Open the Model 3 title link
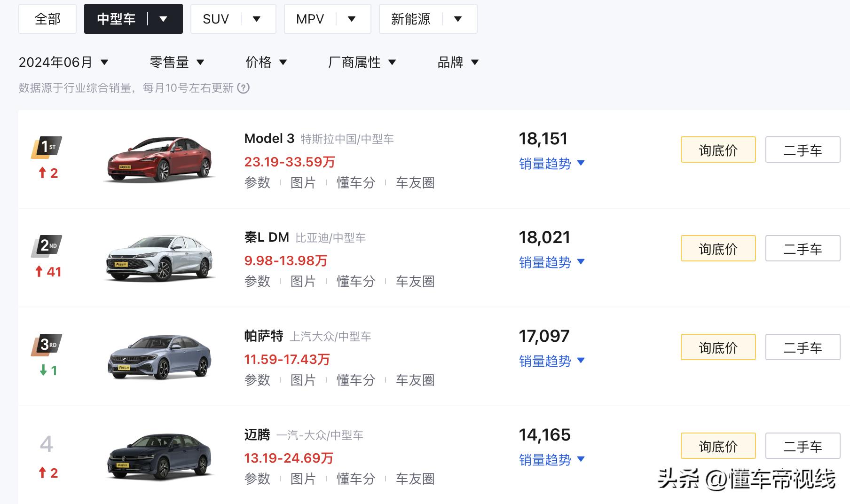Screen dimensions: 850x504 click(269, 138)
